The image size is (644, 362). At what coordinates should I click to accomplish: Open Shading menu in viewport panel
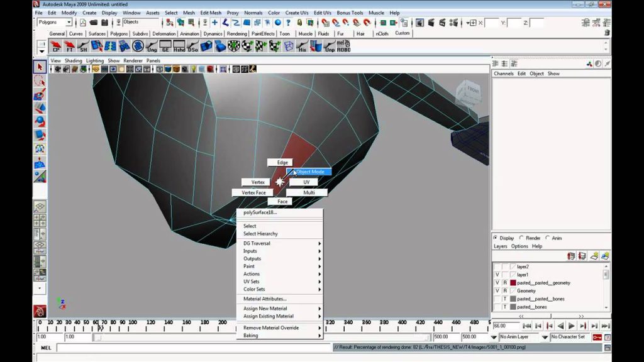coord(73,61)
